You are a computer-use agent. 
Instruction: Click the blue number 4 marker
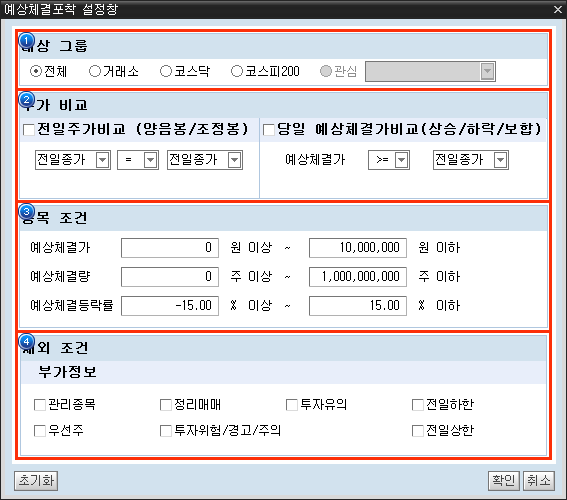tap(27, 342)
